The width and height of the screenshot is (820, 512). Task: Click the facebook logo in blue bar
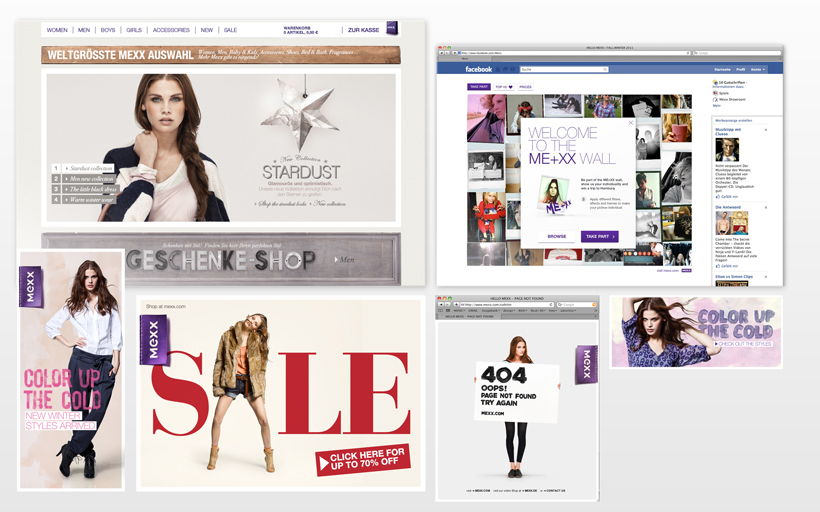click(x=479, y=69)
